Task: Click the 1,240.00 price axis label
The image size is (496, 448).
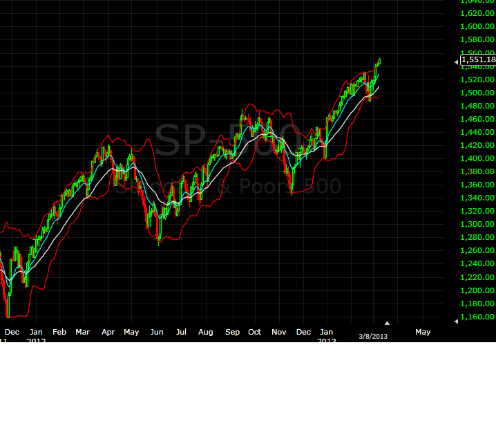Action: click(477, 263)
